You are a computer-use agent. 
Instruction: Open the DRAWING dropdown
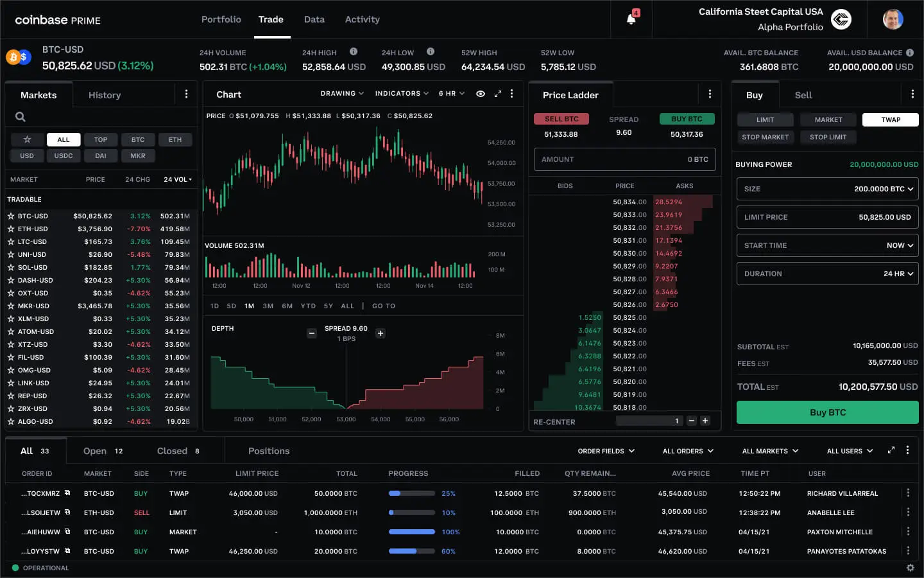click(342, 94)
